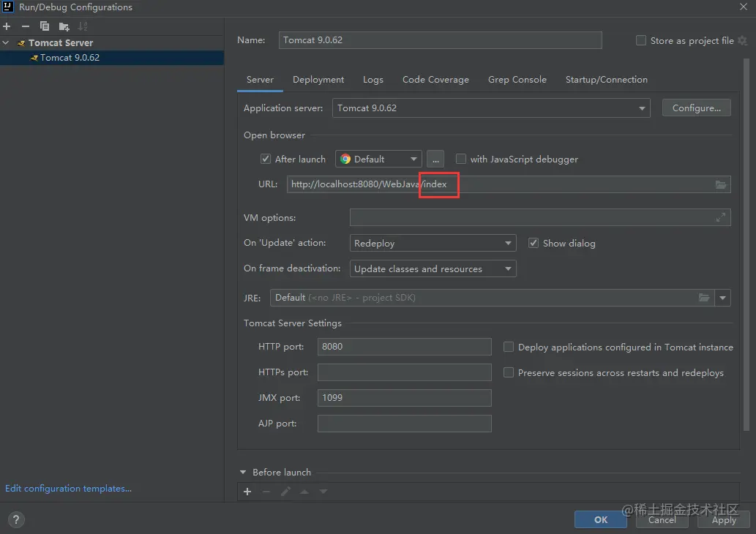Click the Name input field
756x534 pixels.
[x=440, y=40]
